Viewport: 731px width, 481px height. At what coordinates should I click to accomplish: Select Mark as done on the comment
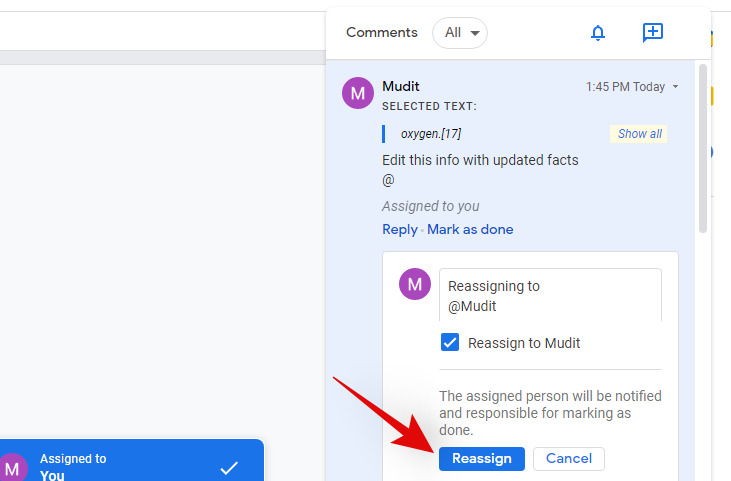click(470, 229)
